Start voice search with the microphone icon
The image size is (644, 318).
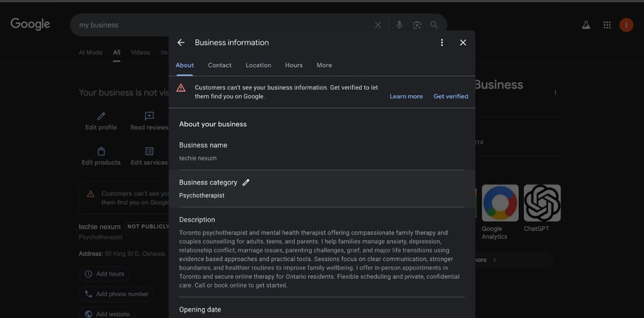(x=399, y=25)
